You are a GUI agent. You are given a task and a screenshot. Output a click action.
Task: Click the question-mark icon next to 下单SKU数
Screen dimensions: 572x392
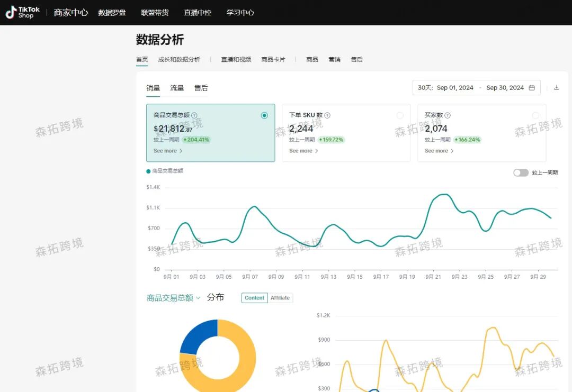click(328, 115)
